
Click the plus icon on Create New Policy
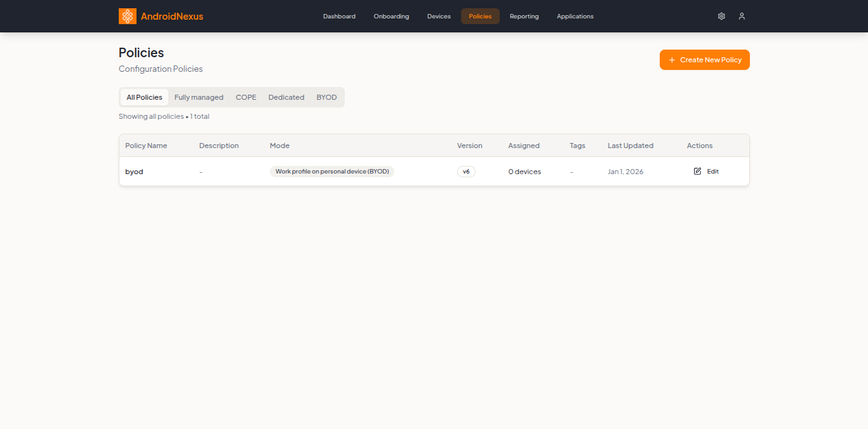[671, 59]
